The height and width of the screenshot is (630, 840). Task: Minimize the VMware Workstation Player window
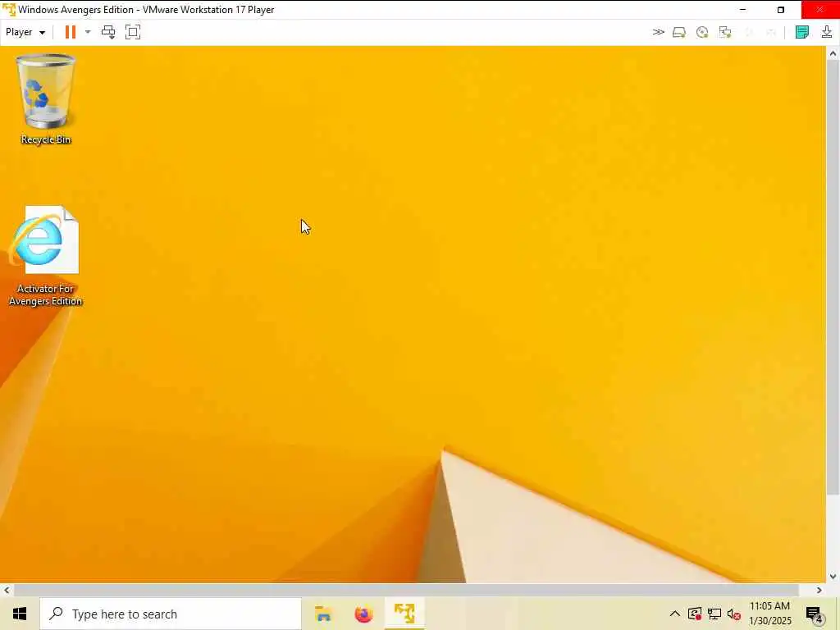pyautogui.click(x=742, y=10)
